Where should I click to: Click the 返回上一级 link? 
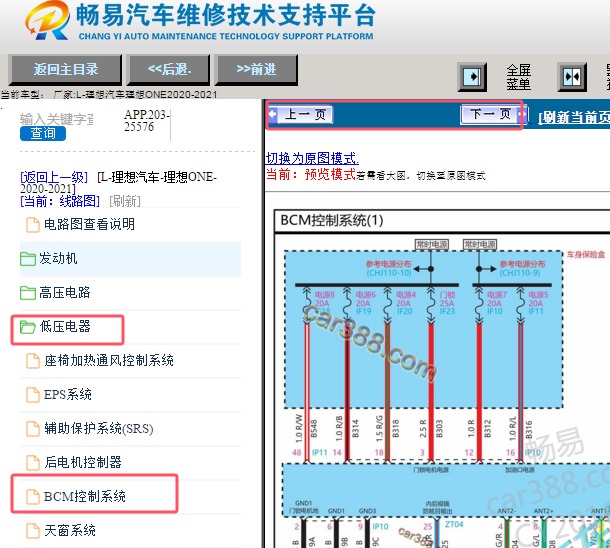click(x=54, y=177)
